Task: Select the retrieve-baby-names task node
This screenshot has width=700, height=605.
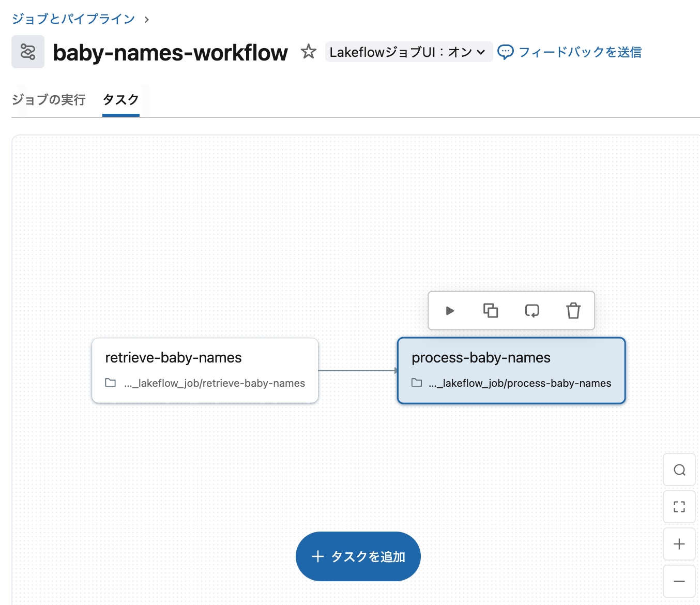Action: point(205,370)
